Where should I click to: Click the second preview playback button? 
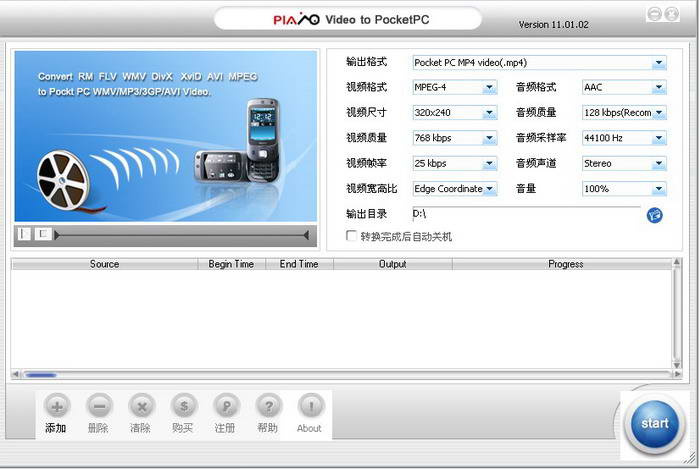(x=43, y=234)
